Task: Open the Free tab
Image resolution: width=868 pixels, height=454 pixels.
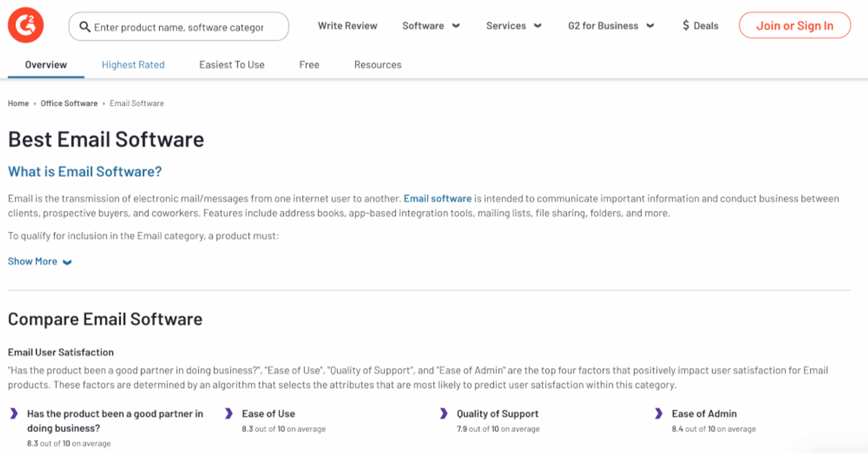Action: (x=309, y=65)
